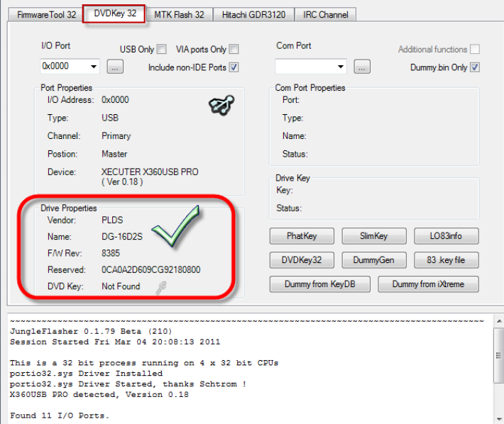Screen dimensions: 504x424
Task: Click Dummy from KeyDB button
Action: click(x=320, y=284)
